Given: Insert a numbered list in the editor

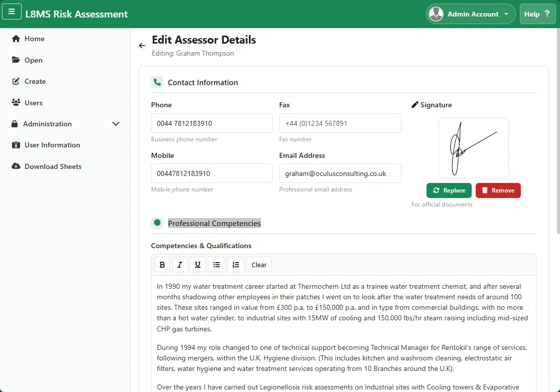Looking at the screenshot, I should (x=236, y=265).
